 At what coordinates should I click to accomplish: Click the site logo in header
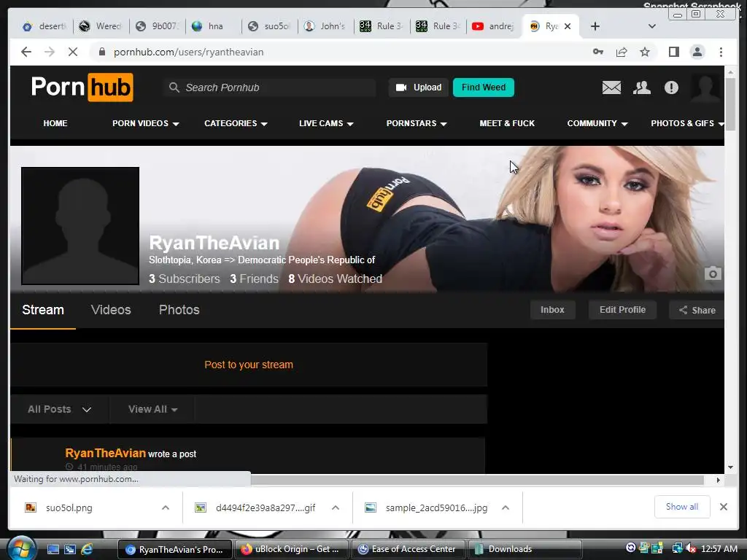coord(82,87)
